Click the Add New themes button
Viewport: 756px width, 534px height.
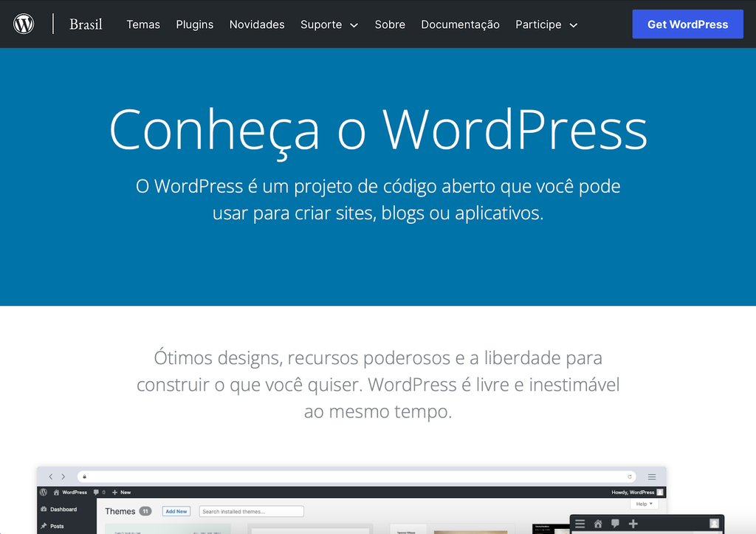pos(176,510)
